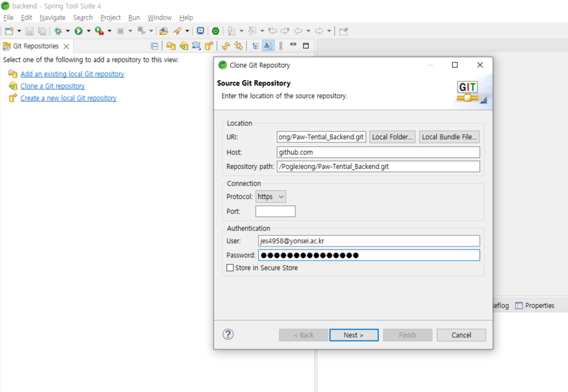
Task: Click the gray Stop square icon
Action: pos(121,31)
